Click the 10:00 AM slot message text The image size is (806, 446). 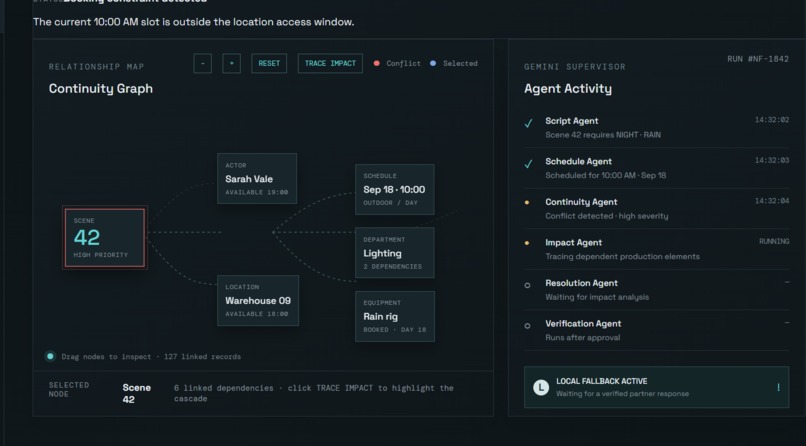click(x=194, y=22)
